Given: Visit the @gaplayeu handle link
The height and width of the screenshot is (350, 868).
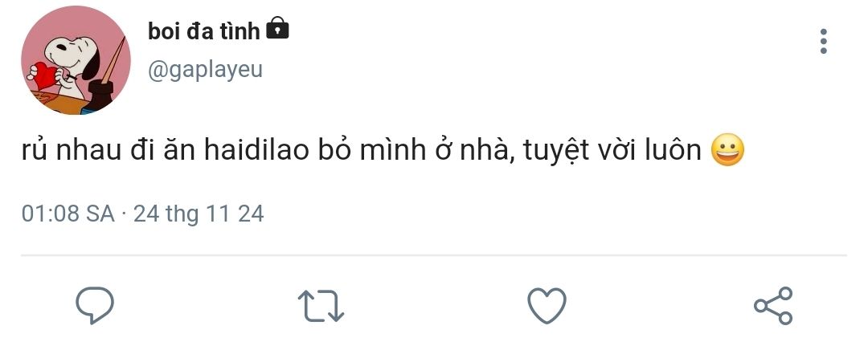Looking at the screenshot, I should point(205,70).
